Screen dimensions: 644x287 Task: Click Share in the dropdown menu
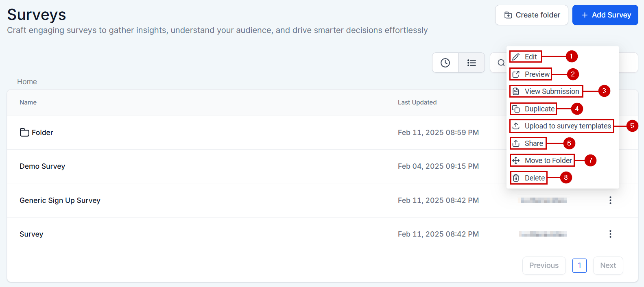click(533, 143)
